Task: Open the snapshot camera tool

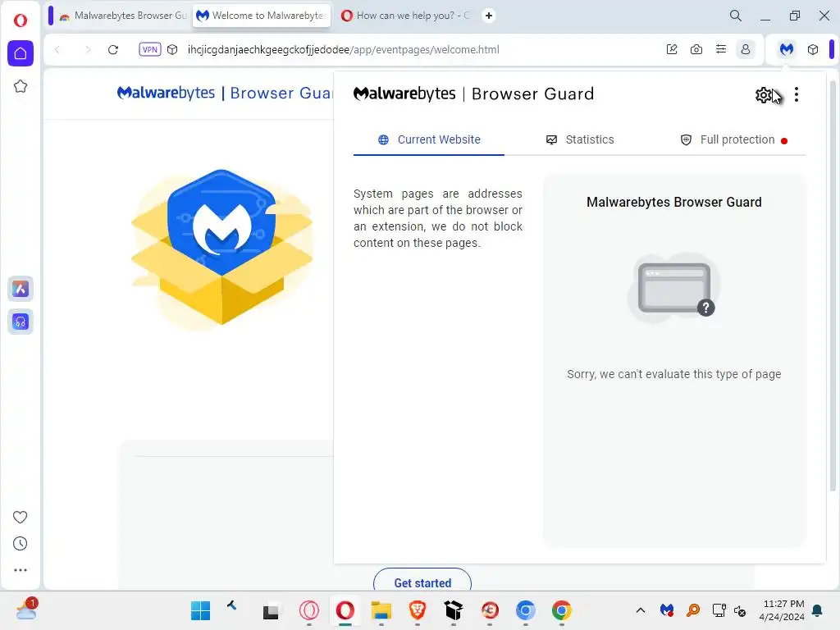Action: pos(696,49)
